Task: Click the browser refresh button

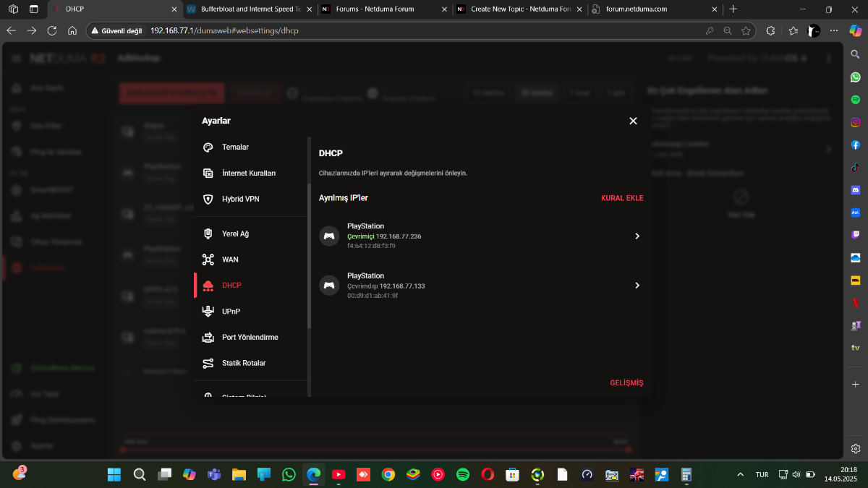Action: coord(52,31)
